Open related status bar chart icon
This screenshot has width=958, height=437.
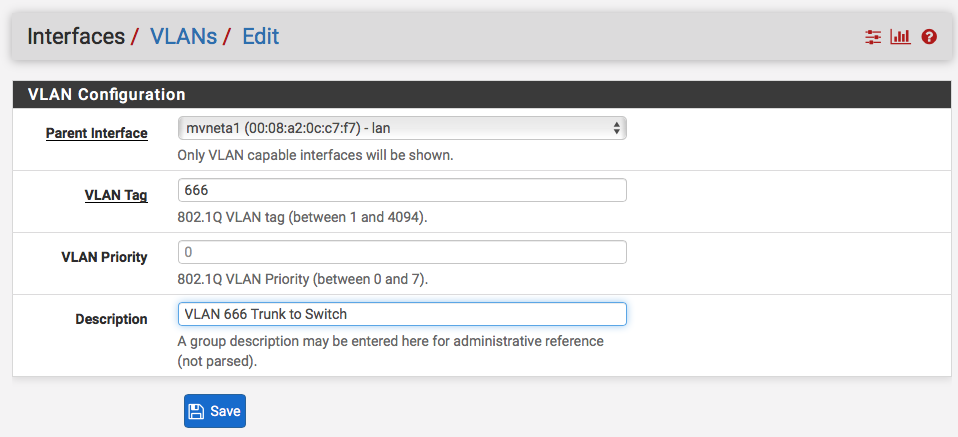click(x=901, y=38)
